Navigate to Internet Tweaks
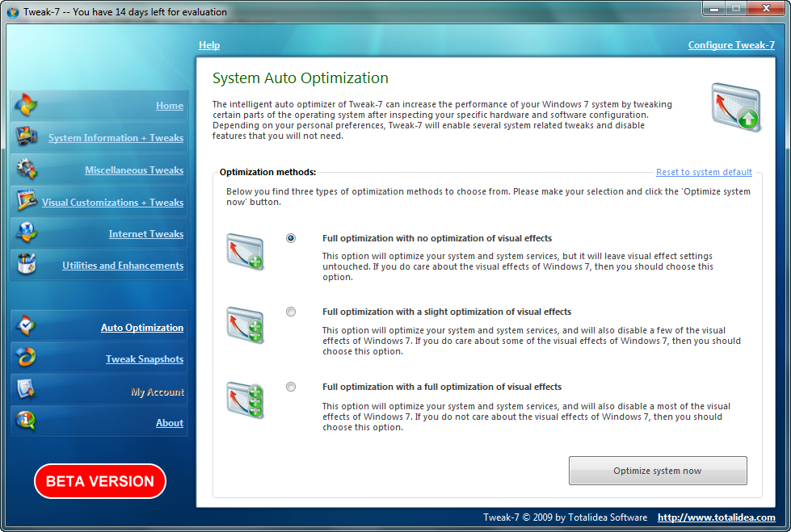Image resolution: width=791 pixels, height=532 pixels. (146, 234)
